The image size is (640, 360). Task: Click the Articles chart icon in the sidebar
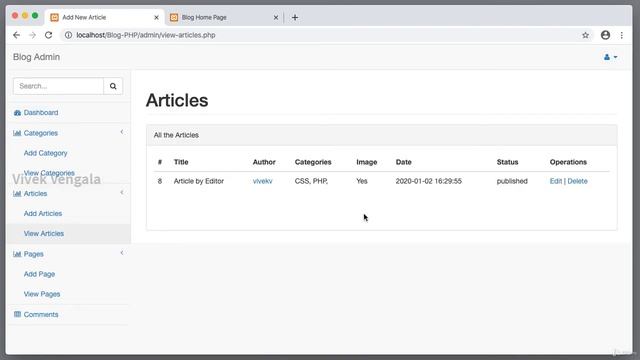[x=17, y=193]
